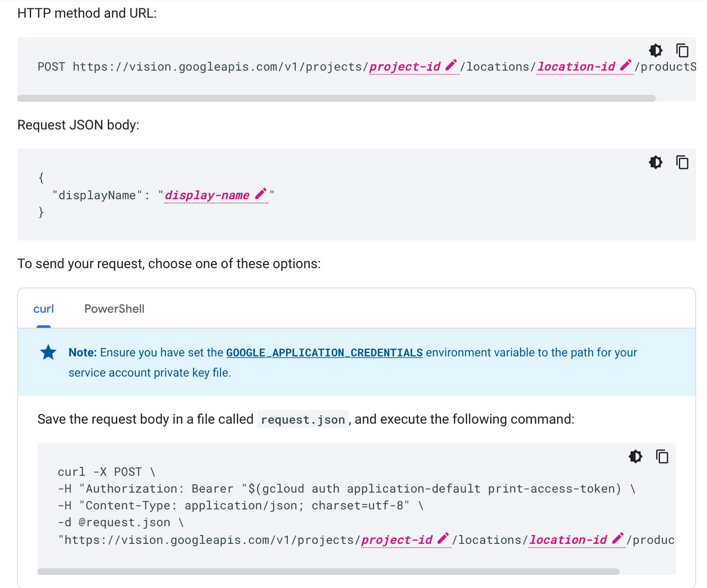This screenshot has width=707, height=588.
Task: Select the curl tab
Action: (x=43, y=308)
